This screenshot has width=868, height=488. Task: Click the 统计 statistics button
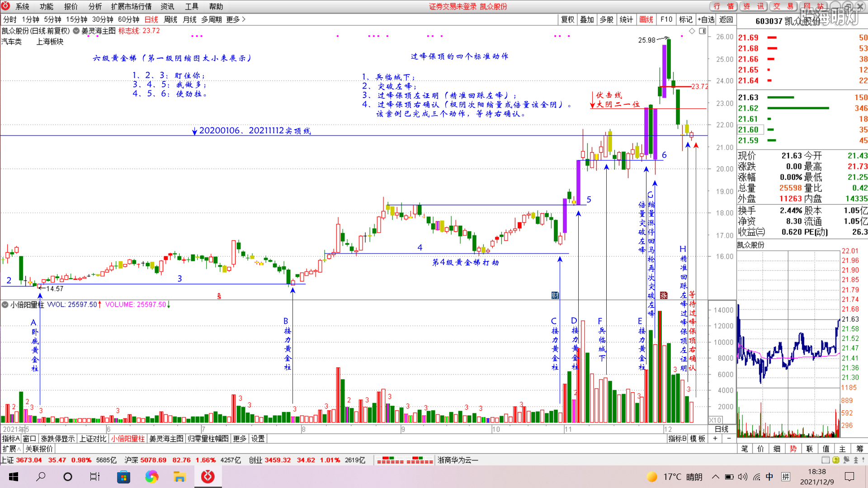[x=626, y=19]
